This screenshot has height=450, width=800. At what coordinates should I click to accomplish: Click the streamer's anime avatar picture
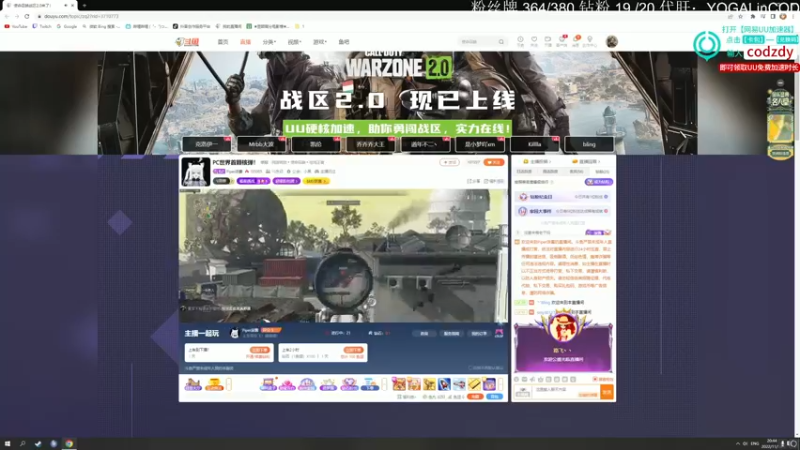tap(195, 172)
